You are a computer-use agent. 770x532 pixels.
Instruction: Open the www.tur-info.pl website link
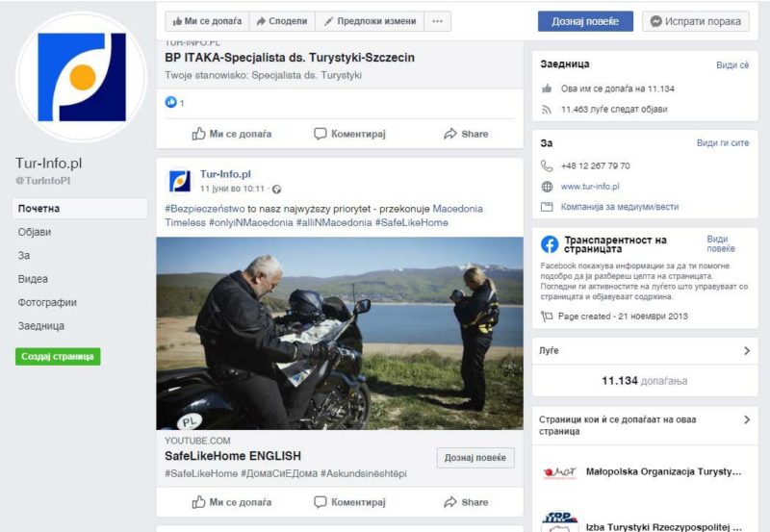click(x=590, y=187)
